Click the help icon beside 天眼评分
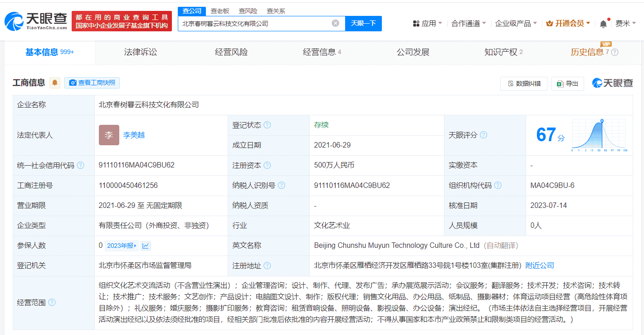644x335 pixels. [x=483, y=134]
